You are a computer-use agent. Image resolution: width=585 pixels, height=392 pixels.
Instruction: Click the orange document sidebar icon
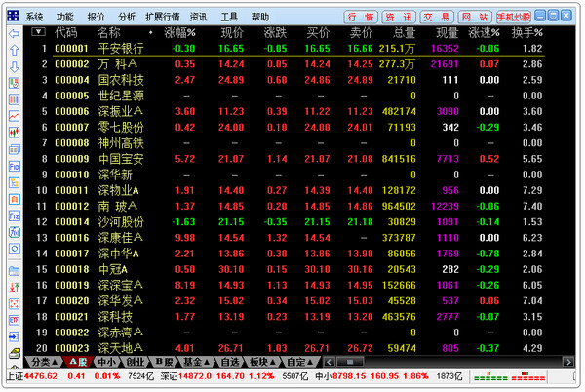point(15,200)
